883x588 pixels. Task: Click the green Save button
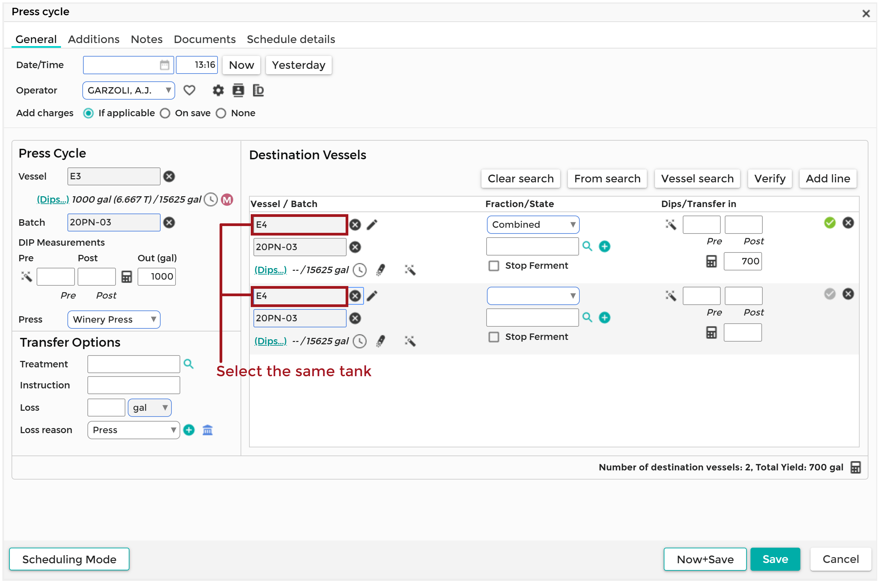(775, 559)
